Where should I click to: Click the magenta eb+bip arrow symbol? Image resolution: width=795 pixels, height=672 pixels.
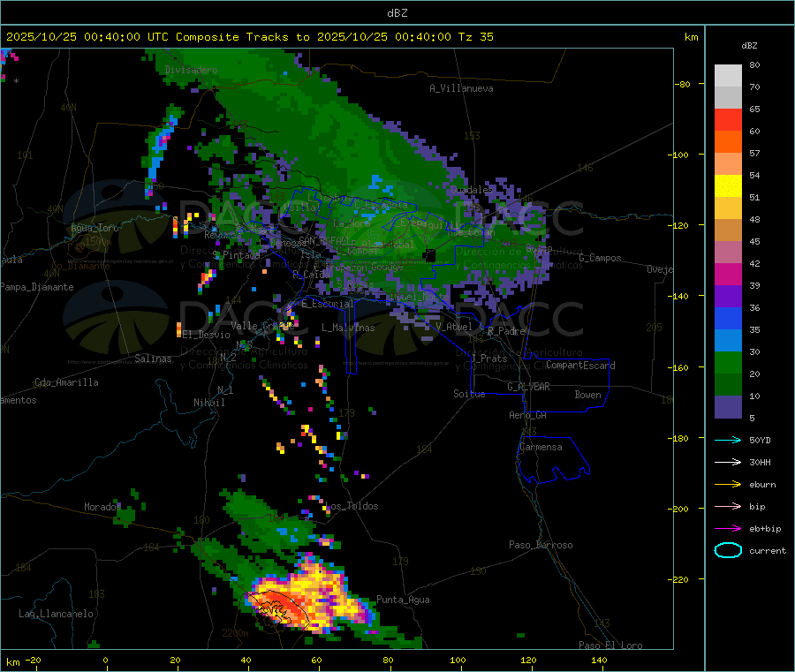(728, 529)
